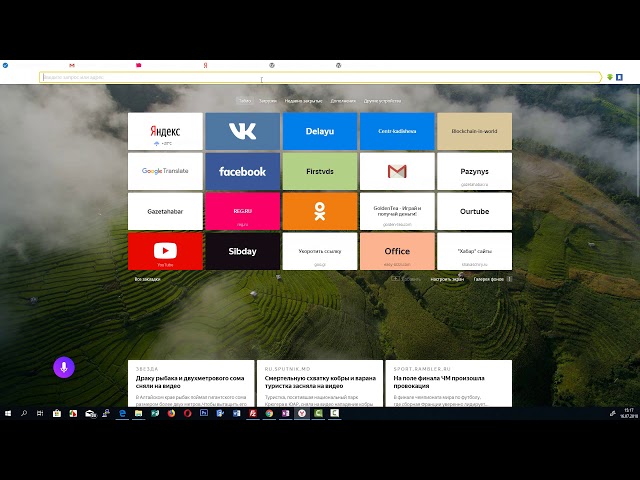This screenshot has width=640, height=480.
Task: Open the "Хабар" сайты tile
Action: [474, 251]
